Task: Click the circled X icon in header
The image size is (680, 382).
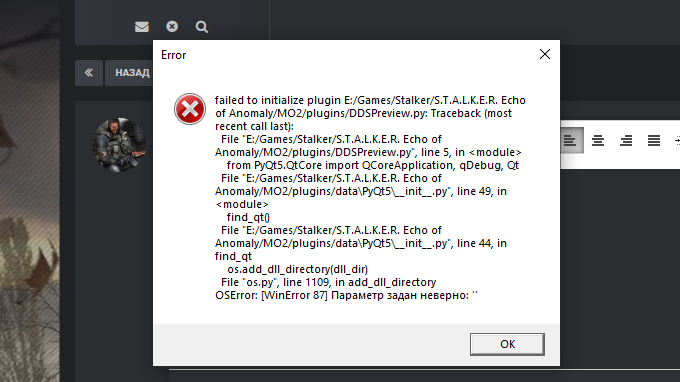Action: point(172,26)
